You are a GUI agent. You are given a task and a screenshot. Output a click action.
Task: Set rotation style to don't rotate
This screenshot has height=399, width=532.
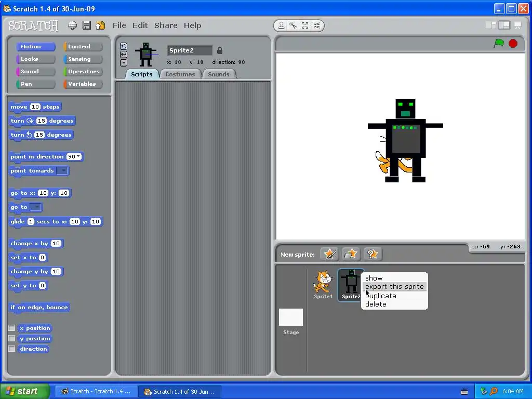[124, 62]
